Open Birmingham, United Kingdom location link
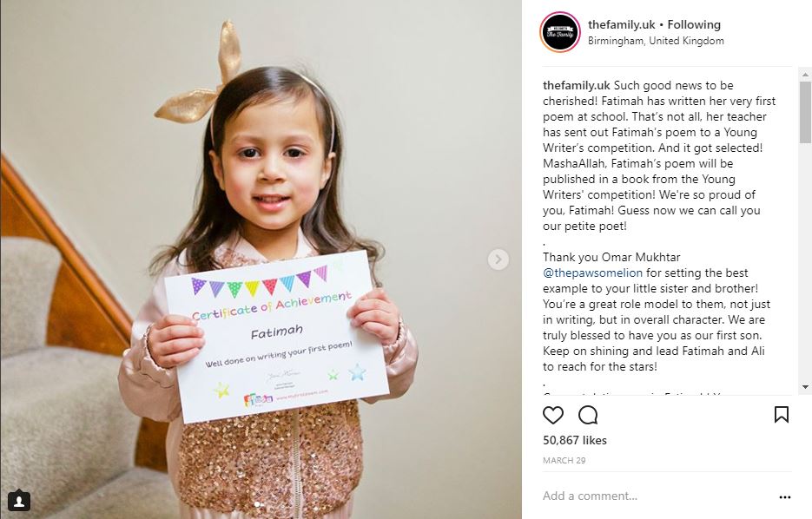The width and height of the screenshot is (812, 519). tap(656, 41)
